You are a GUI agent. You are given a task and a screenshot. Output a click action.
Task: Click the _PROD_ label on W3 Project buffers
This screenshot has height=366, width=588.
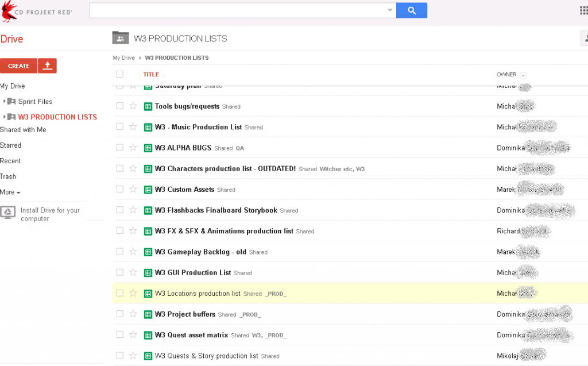(250, 314)
